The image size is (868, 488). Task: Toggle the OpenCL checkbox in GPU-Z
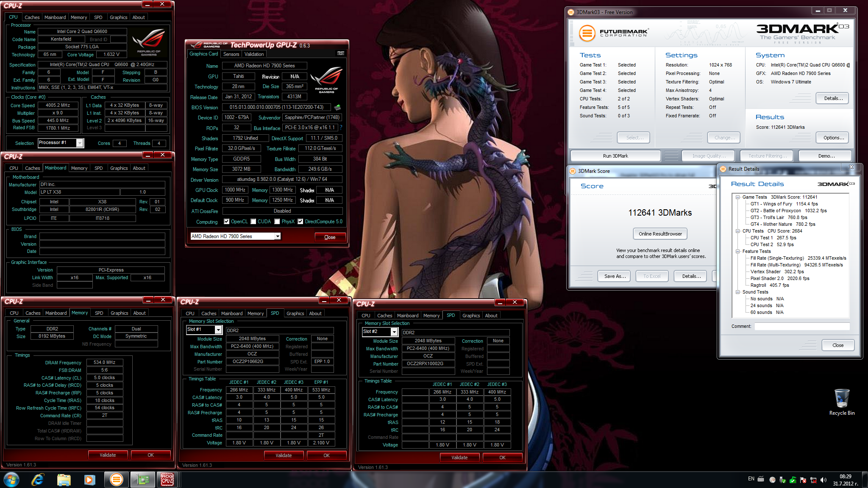(227, 222)
